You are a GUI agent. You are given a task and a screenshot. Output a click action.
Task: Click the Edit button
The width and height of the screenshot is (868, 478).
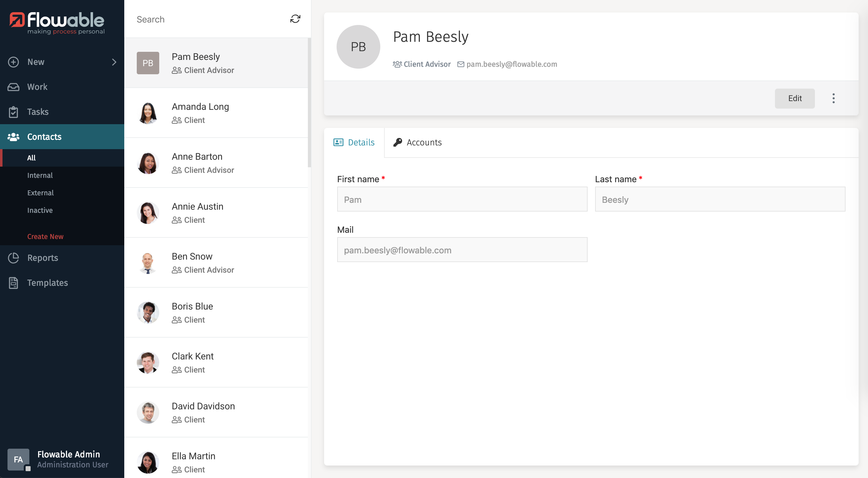click(x=795, y=98)
